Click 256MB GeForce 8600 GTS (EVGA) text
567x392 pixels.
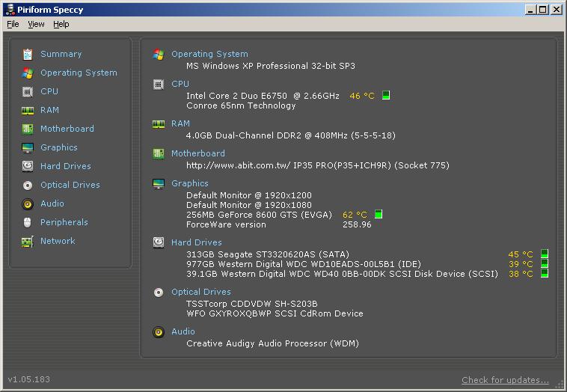(x=260, y=215)
